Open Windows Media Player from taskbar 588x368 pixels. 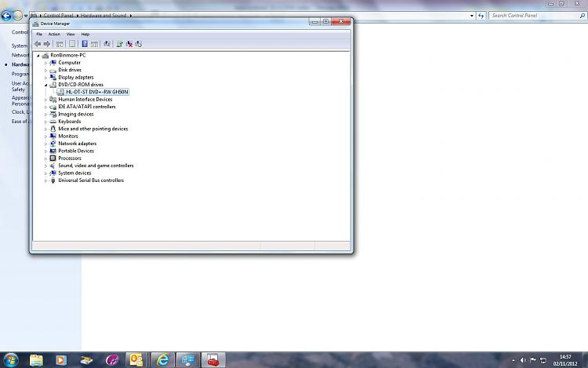(60, 360)
